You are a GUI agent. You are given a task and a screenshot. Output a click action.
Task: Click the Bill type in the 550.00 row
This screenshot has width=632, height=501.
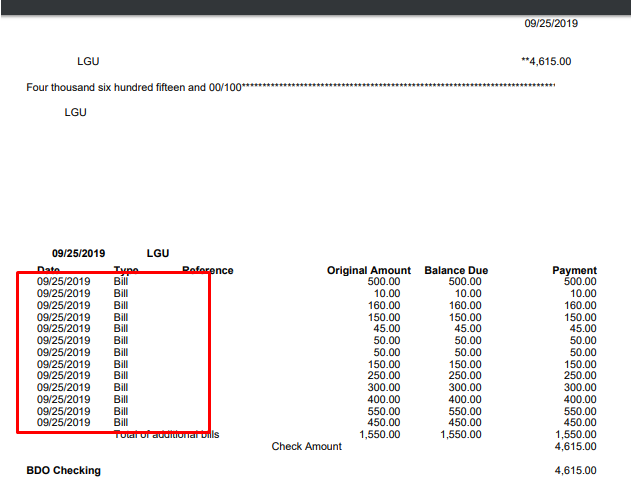pyautogui.click(x=121, y=412)
